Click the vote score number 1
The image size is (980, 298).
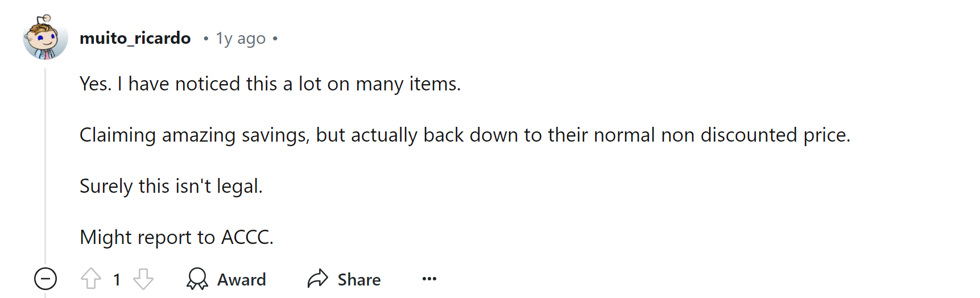point(117,279)
